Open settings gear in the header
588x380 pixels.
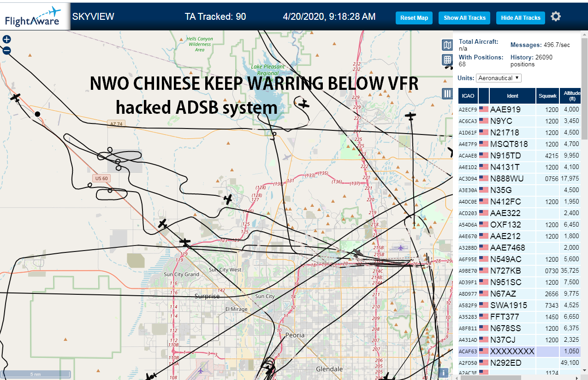(x=556, y=17)
